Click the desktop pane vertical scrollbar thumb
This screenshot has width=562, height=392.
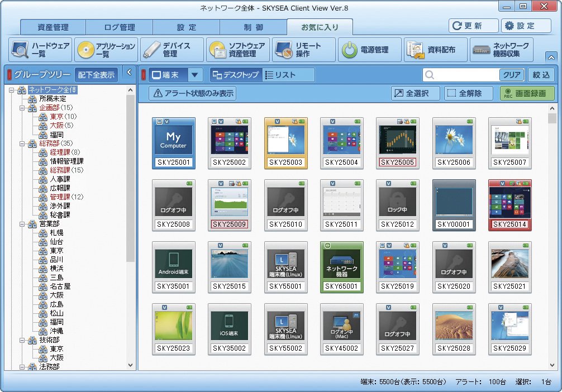coord(552,118)
